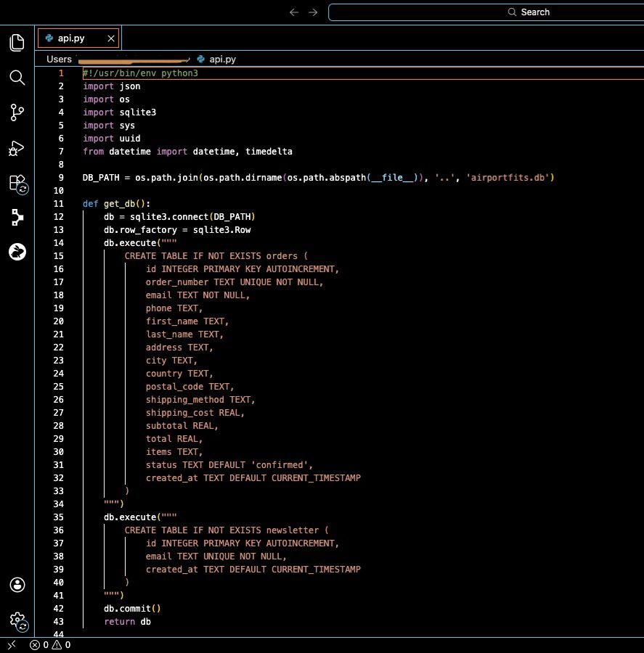
Task: Click the Python icon in breadcrumb
Action: point(201,59)
